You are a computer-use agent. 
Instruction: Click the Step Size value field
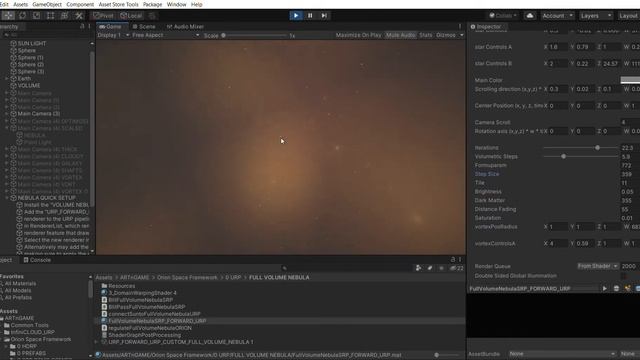[630, 174]
